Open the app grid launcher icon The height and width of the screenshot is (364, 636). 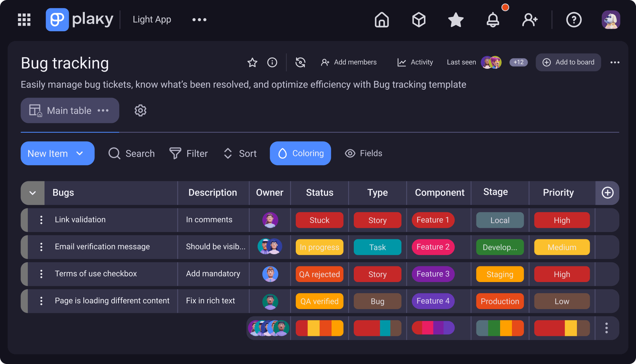tap(24, 20)
